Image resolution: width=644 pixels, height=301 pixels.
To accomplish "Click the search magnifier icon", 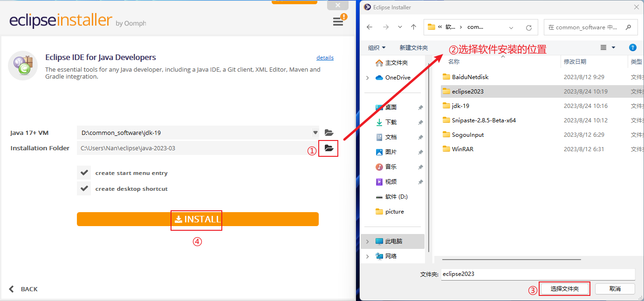I will (629, 27).
